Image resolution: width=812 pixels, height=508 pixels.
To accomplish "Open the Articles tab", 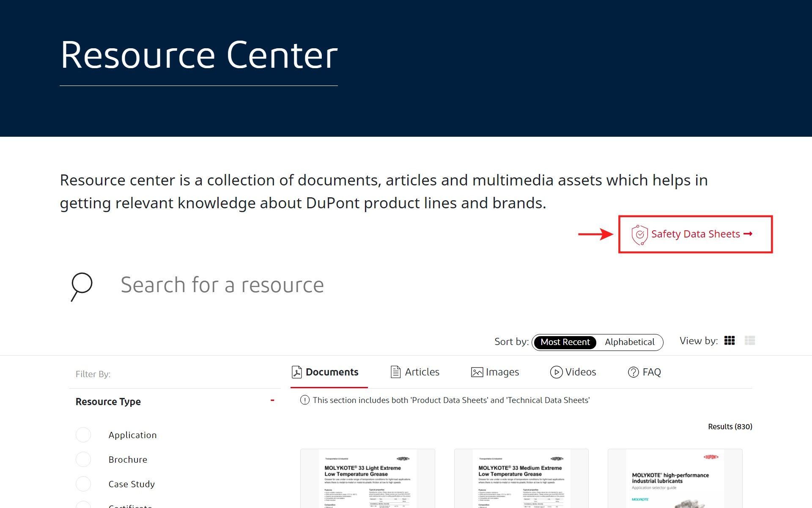I will (415, 372).
